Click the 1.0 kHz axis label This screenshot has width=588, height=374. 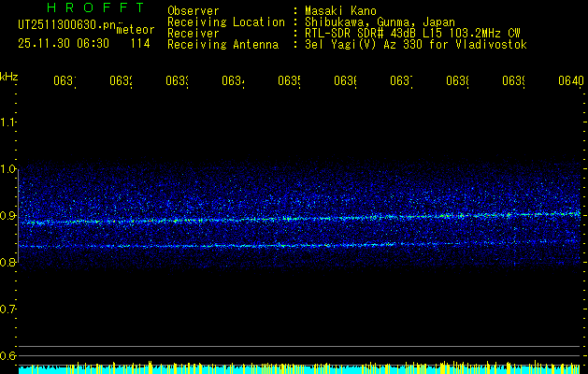(7, 169)
